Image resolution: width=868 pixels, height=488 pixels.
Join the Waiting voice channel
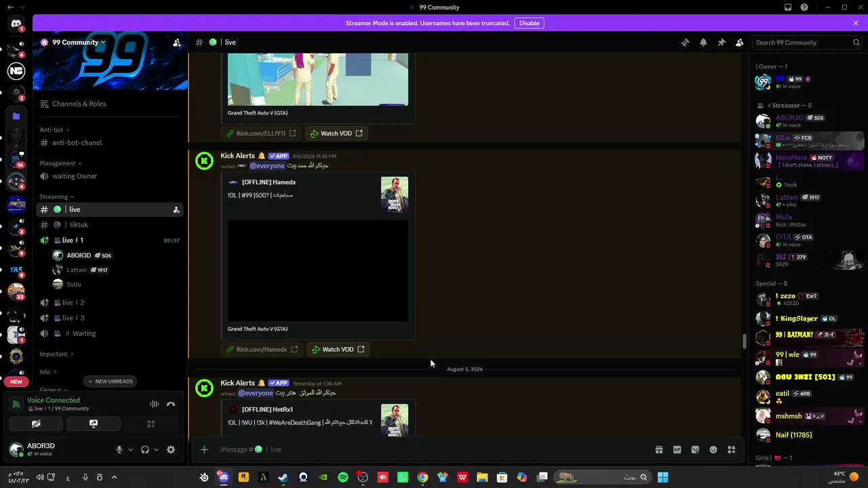coord(110,333)
